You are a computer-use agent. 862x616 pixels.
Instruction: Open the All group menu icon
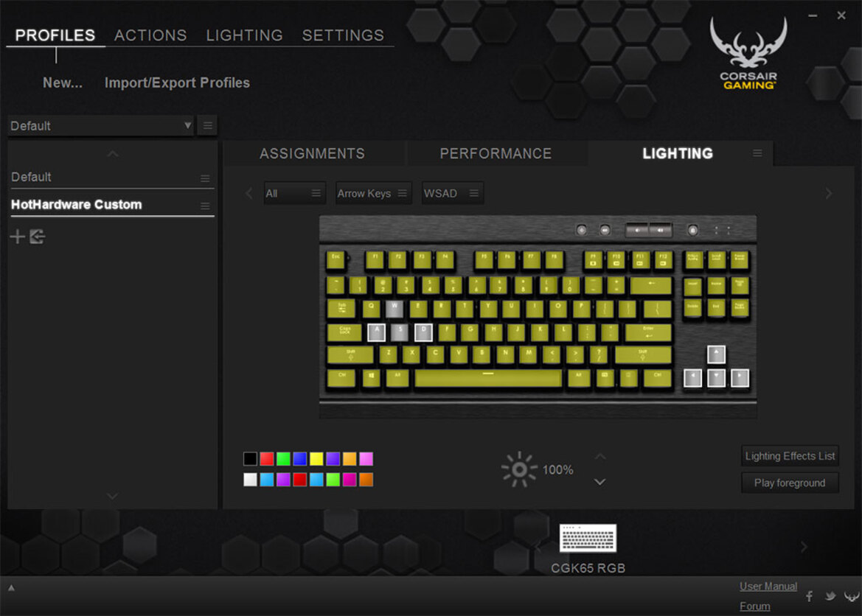(x=316, y=194)
